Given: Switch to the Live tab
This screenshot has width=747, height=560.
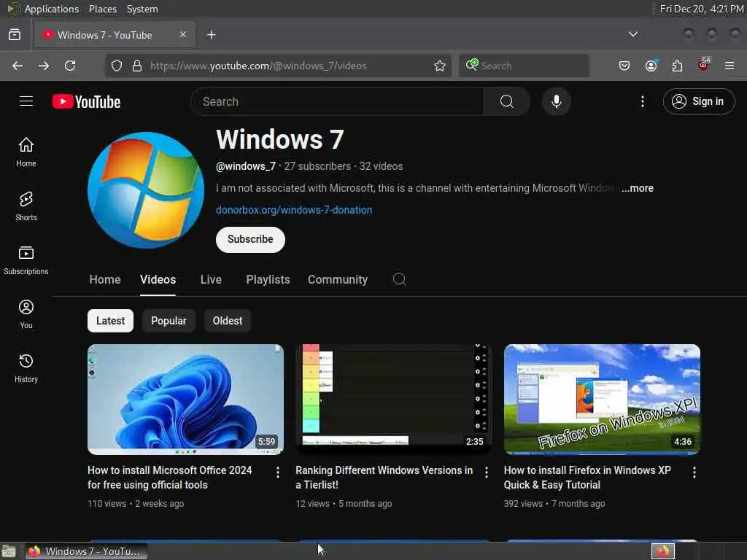Looking at the screenshot, I should point(211,279).
